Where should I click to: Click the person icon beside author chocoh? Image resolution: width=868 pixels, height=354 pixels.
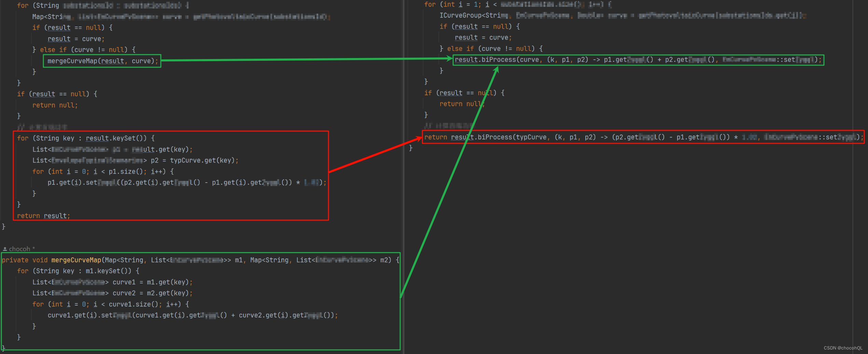click(x=5, y=249)
